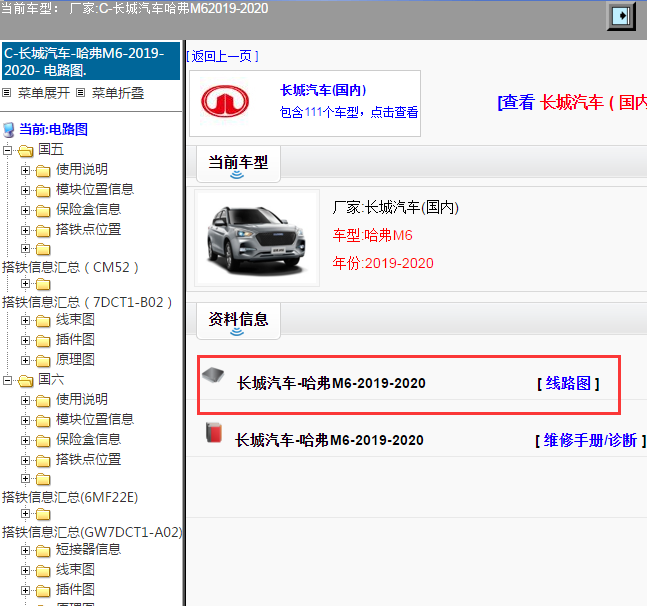Click 厂家:长城汽车(国内) text

click(396, 207)
